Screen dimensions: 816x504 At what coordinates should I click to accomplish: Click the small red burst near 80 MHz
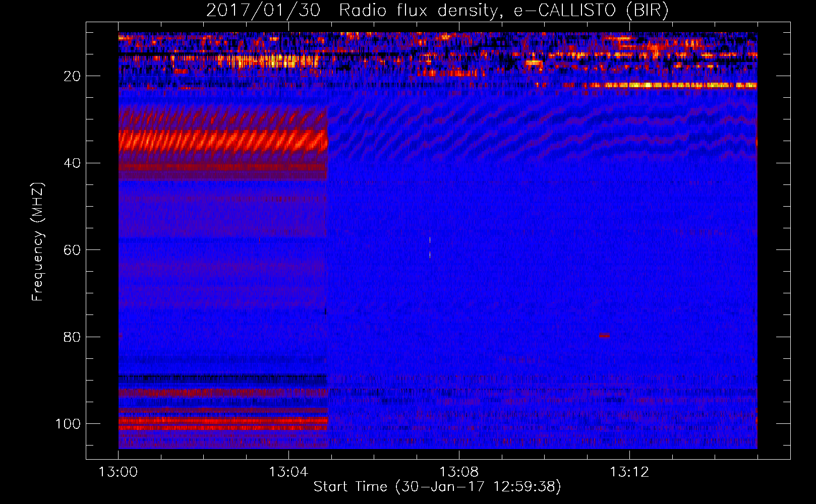coord(604,335)
